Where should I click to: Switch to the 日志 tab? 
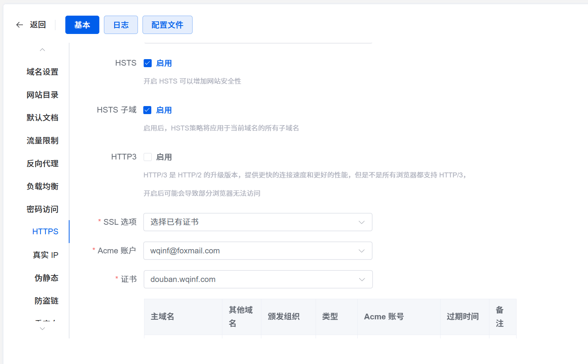pos(121,25)
